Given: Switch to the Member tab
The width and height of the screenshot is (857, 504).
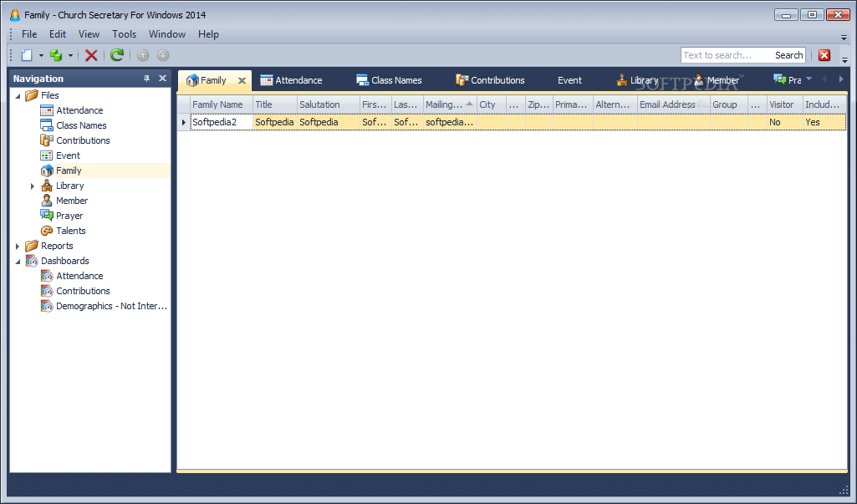Looking at the screenshot, I should coord(716,80).
